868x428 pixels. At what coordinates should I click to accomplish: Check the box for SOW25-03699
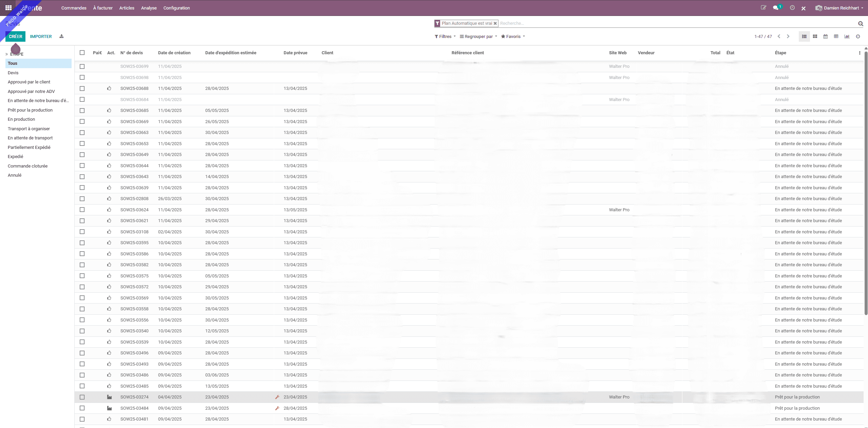(x=82, y=66)
